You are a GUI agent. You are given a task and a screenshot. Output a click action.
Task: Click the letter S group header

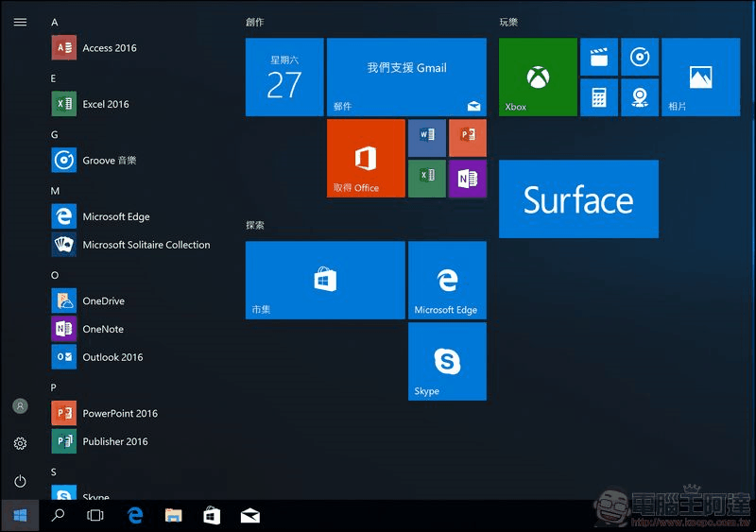click(54, 472)
